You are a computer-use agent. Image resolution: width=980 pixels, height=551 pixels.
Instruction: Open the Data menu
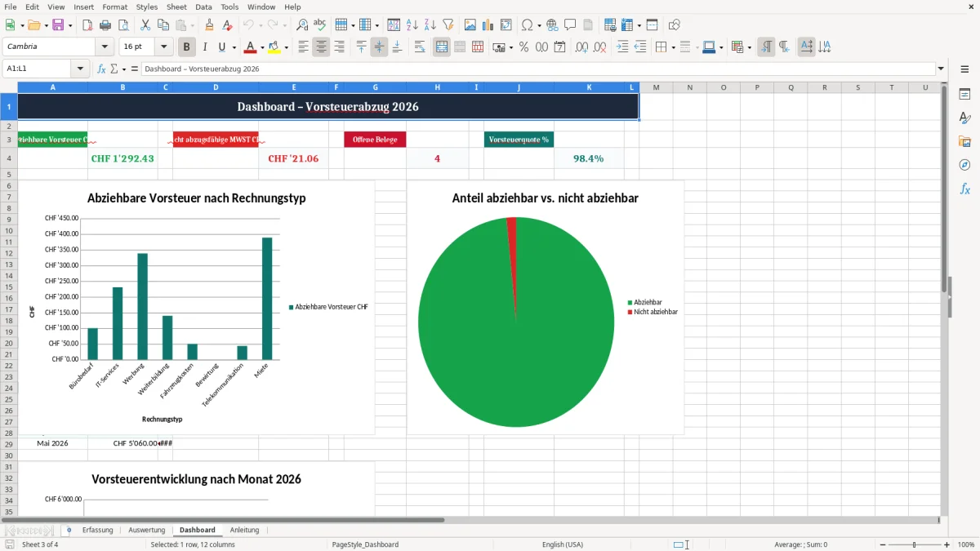pyautogui.click(x=203, y=7)
